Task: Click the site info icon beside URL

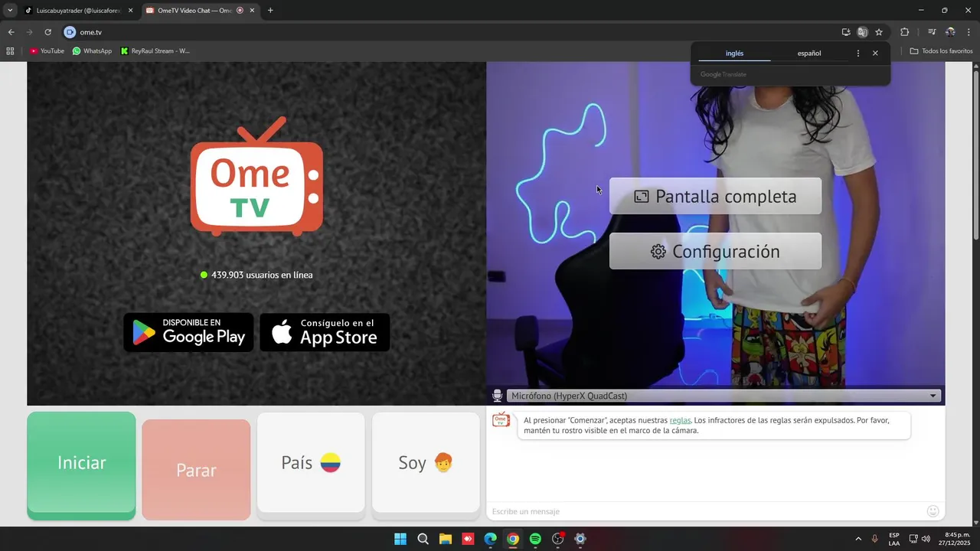Action: tap(70, 32)
